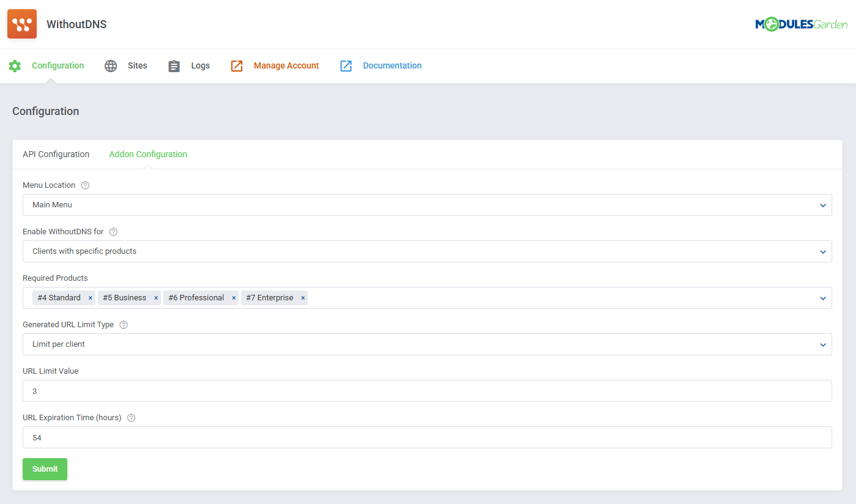Open the Documentation link
This screenshot has width=856, height=504.
pos(392,65)
